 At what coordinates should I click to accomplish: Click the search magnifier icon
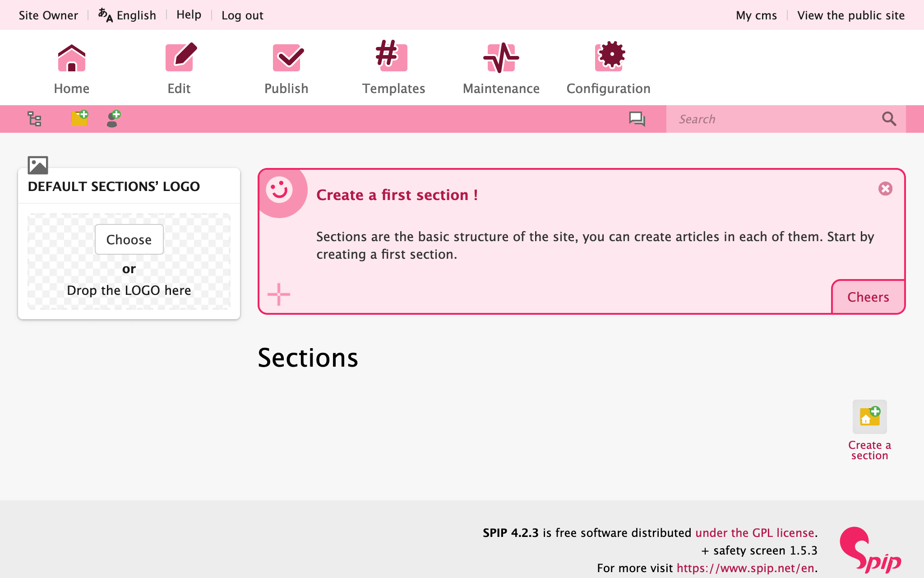pos(888,119)
